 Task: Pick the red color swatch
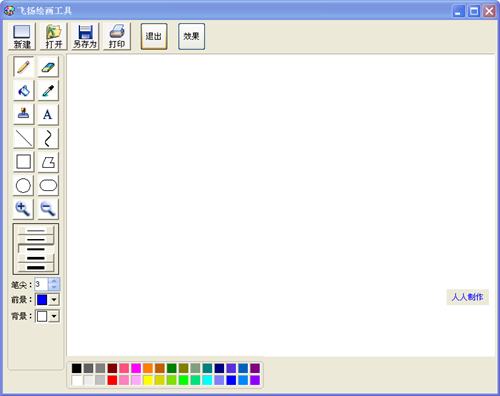(112, 380)
